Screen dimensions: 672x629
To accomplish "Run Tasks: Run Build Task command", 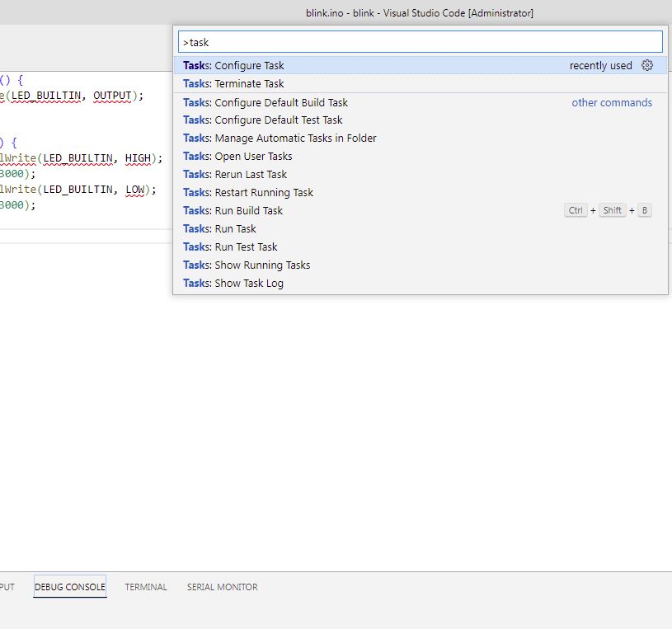I will click(233, 211).
